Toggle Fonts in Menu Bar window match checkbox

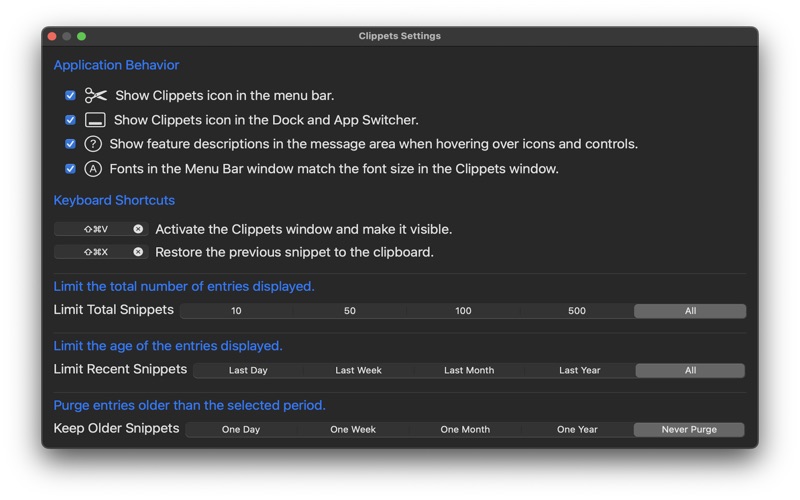[70, 169]
